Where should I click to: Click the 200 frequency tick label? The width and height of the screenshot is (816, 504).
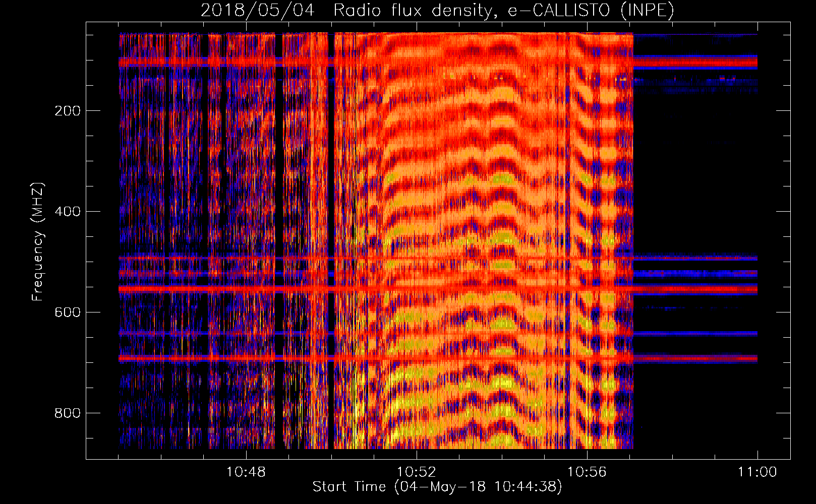(68, 111)
